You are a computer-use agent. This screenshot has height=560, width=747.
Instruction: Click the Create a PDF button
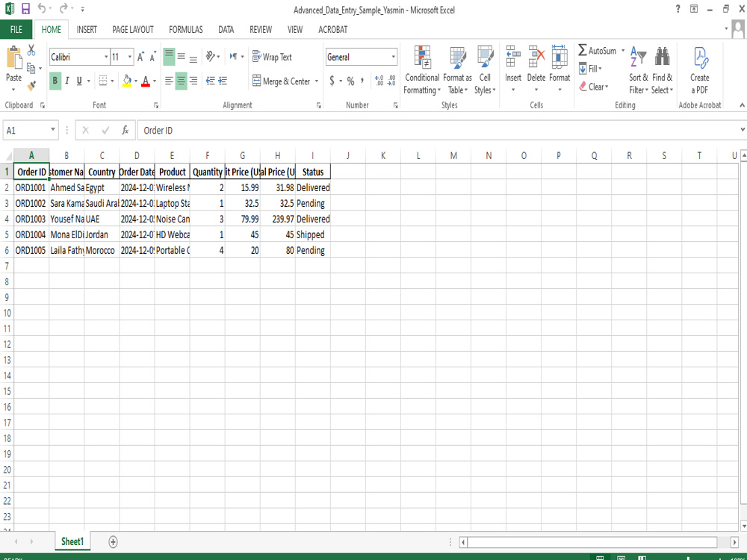click(700, 70)
